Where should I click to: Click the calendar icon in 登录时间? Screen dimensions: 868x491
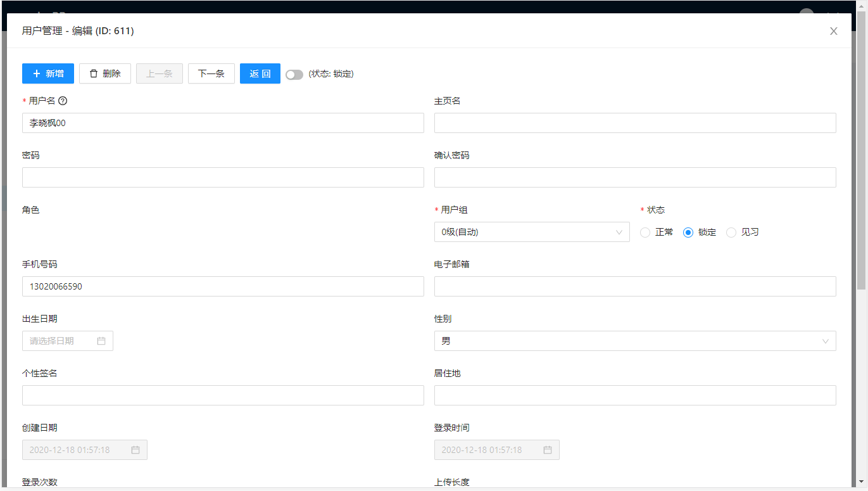[x=548, y=450]
